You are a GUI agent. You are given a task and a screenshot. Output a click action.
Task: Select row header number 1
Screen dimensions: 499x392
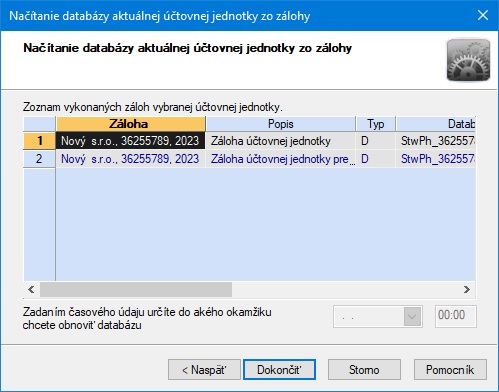(x=39, y=141)
